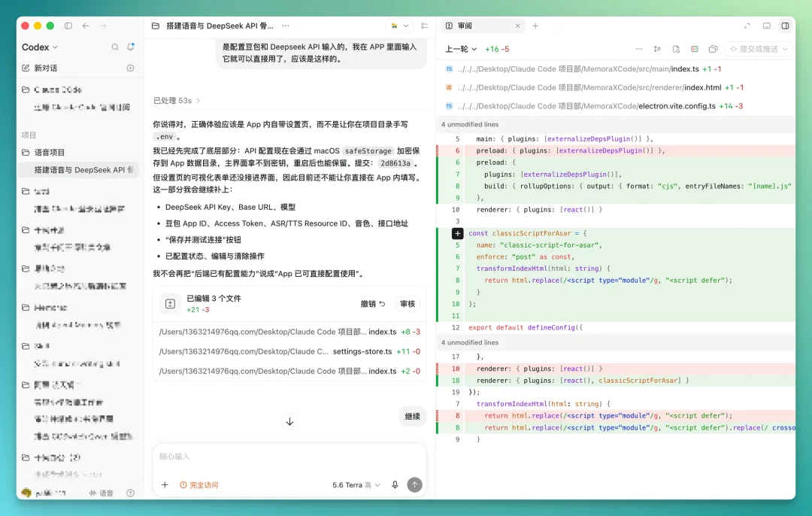
Task: Click the +16 -5 change count
Action: click(x=497, y=49)
